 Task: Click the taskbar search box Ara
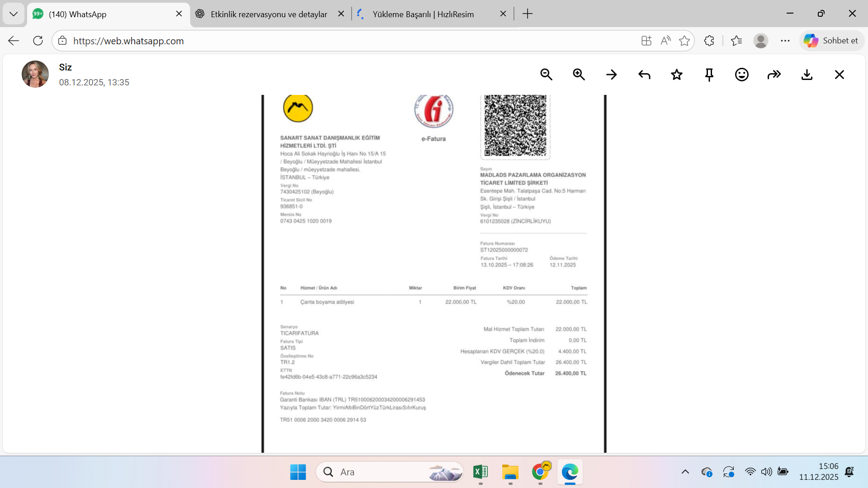click(x=390, y=472)
